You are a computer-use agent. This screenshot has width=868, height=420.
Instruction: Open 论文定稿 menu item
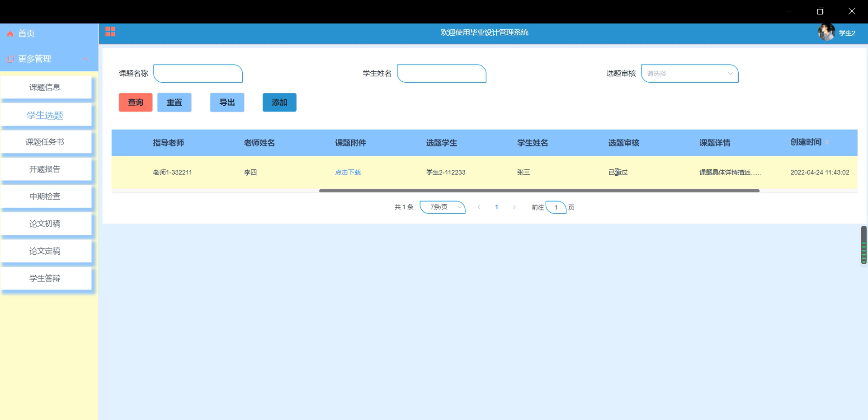(46, 251)
